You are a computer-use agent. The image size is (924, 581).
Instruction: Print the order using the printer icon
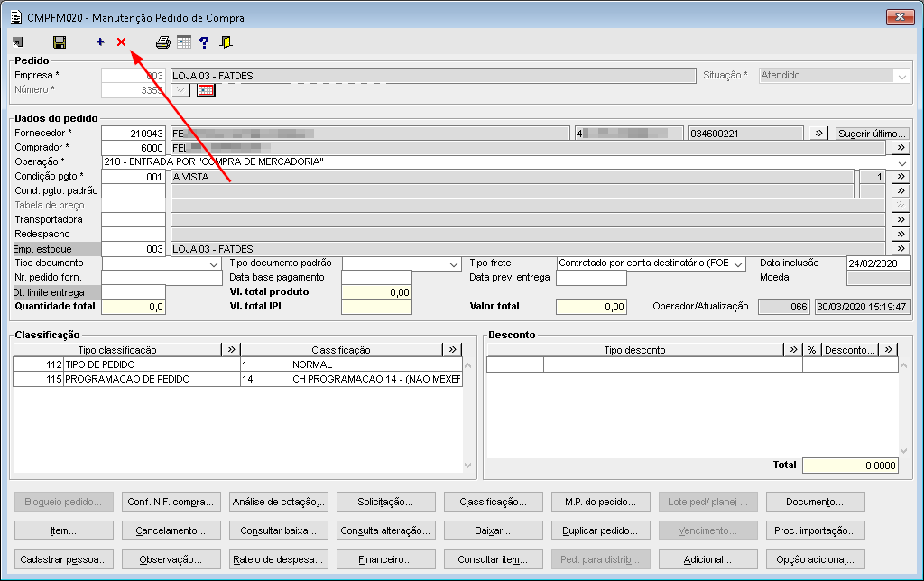click(163, 42)
